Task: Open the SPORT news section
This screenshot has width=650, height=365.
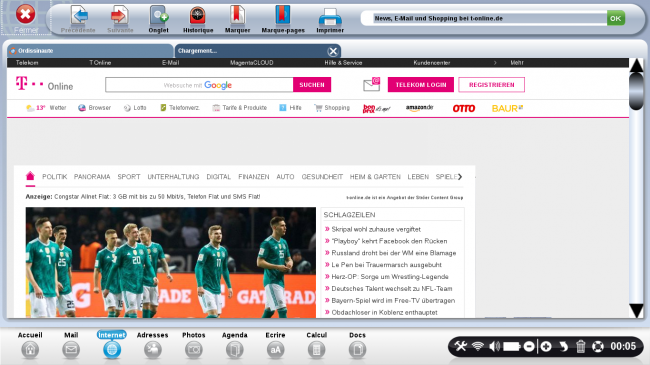Action: 129,177
